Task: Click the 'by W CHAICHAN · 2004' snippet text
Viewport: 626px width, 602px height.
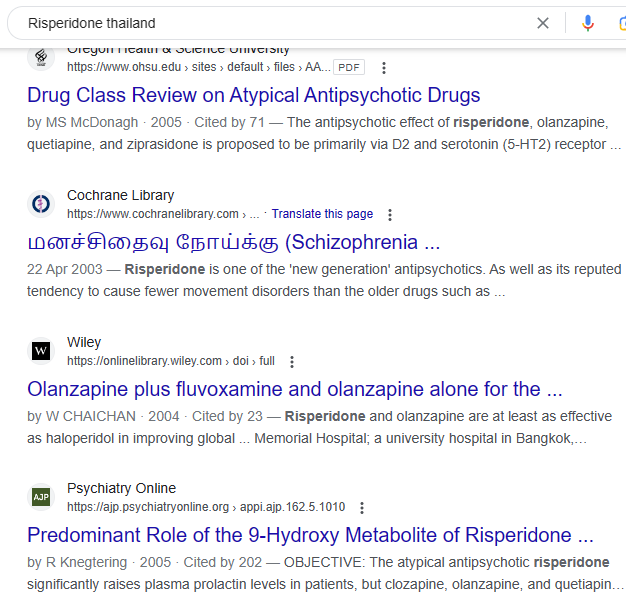Action: 102,416
